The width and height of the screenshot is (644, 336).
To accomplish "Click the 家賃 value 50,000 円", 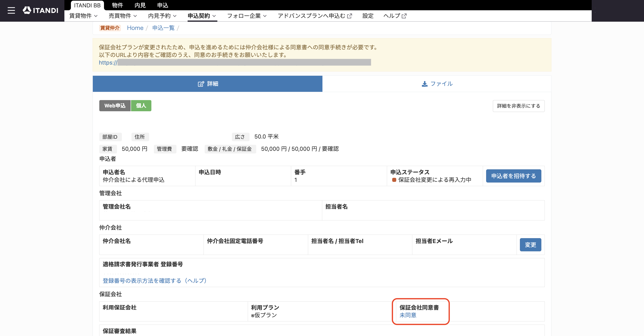I will pos(134,149).
